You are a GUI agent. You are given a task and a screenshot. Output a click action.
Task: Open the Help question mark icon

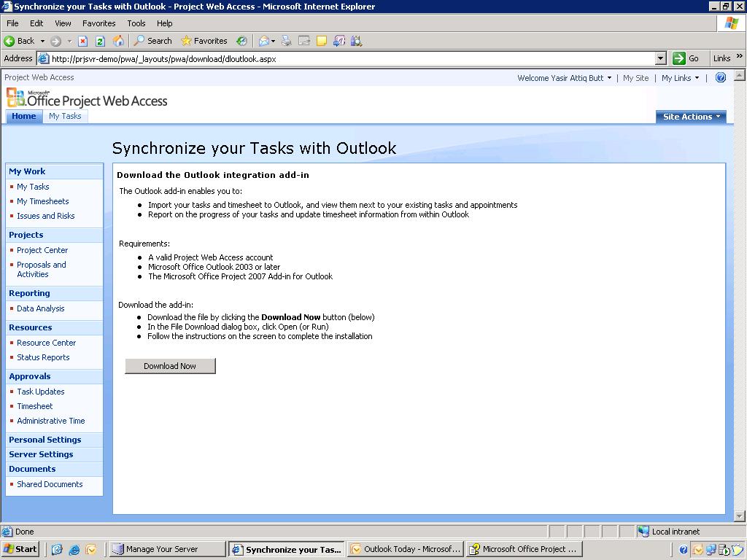pyautogui.click(x=720, y=77)
